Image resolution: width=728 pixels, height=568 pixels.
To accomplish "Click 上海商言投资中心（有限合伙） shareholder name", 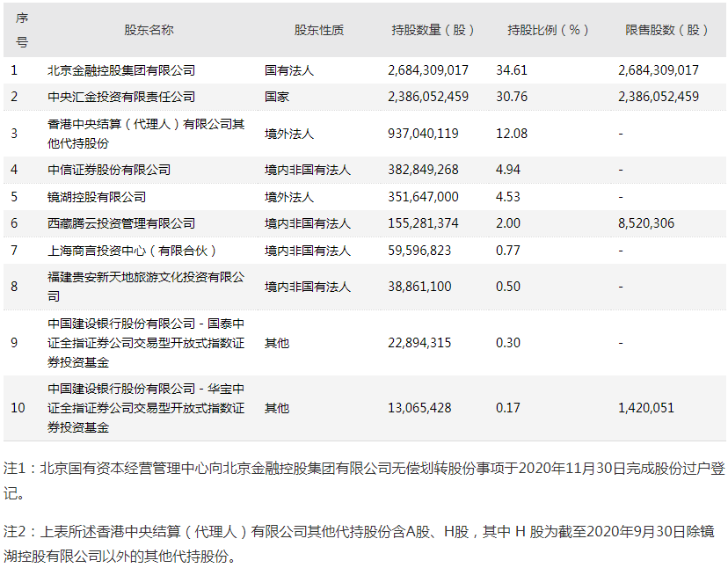I will tap(132, 251).
